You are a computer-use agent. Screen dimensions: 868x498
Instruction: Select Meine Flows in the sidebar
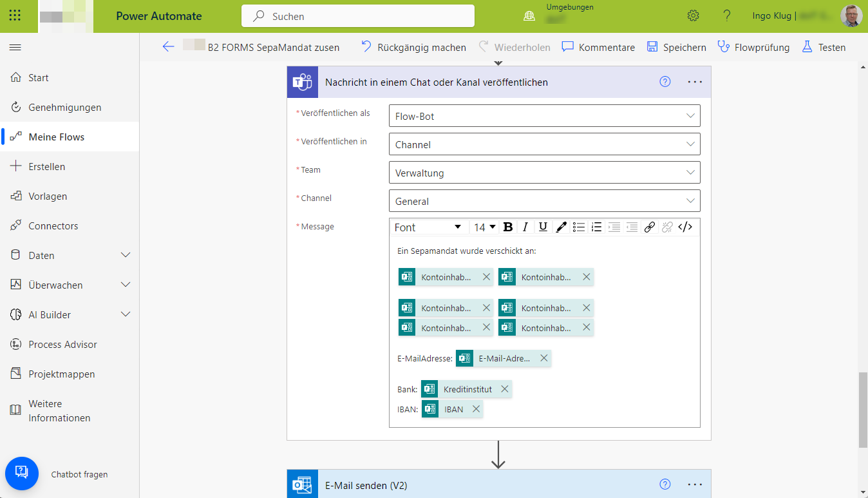point(70,137)
